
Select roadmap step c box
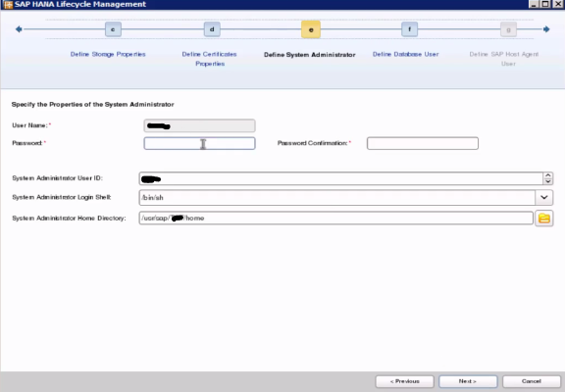(x=113, y=29)
